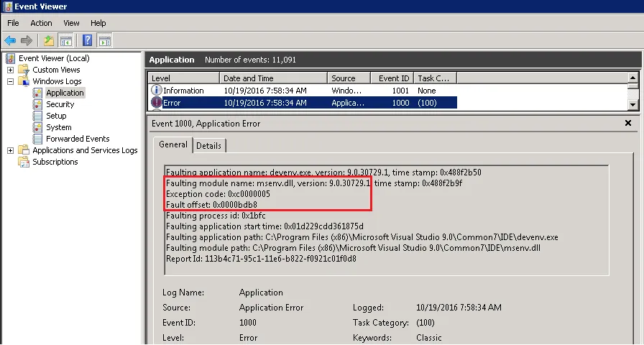644x345 pixels.
Task: Click the red Error level icon
Action: click(x=157, y=102)
